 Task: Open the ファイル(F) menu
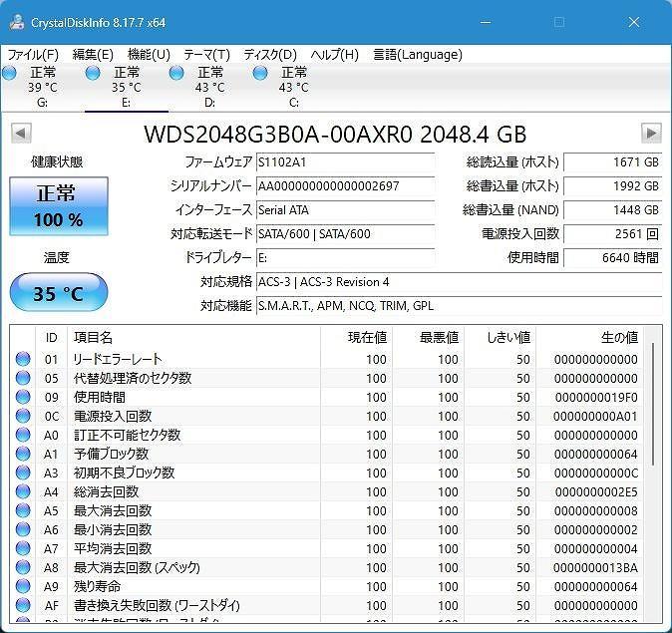pos(33,55)
